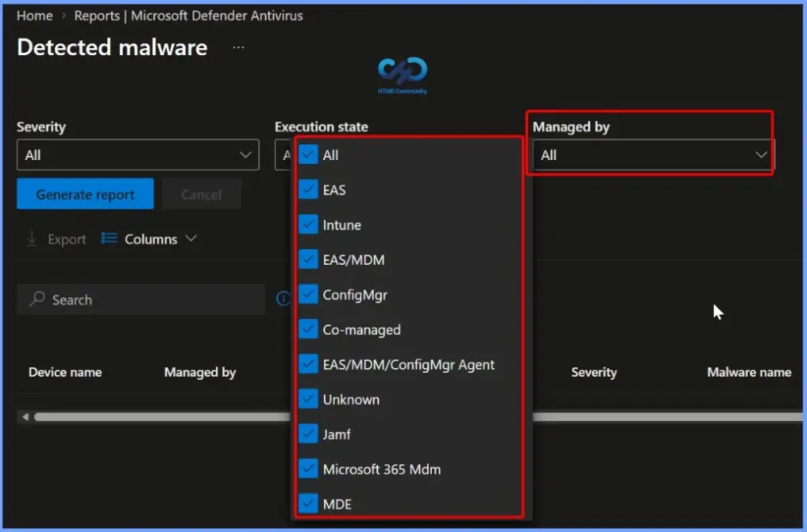Click the magnifier icon in Search box
Viewport: 807px width, 532px height.
[x=37, y=299]
